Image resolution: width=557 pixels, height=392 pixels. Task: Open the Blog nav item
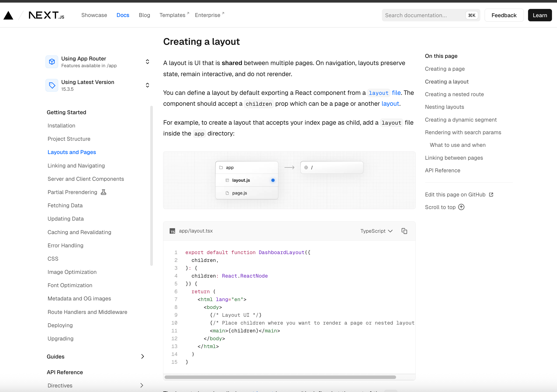tap(144, 15)
